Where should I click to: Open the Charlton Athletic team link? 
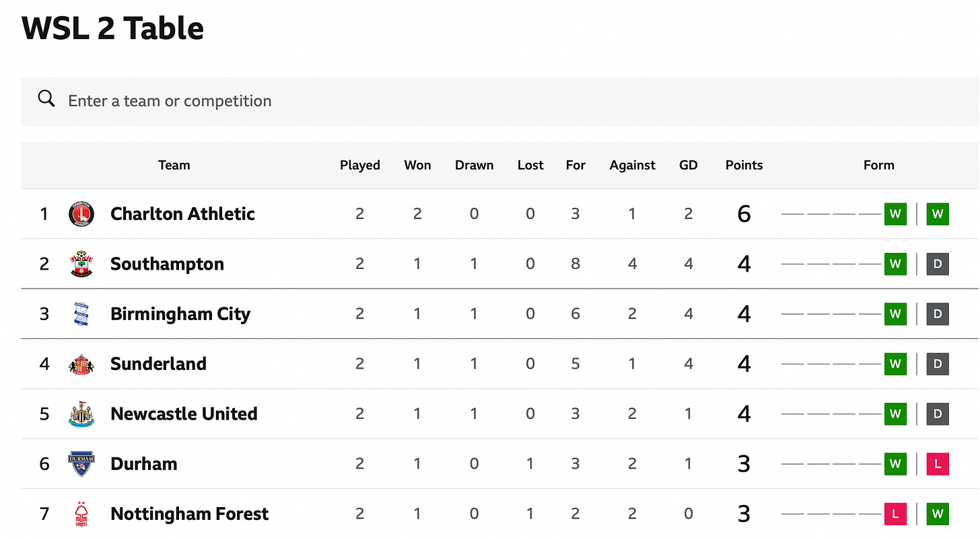pyautogui.click(x=182, y=214)
